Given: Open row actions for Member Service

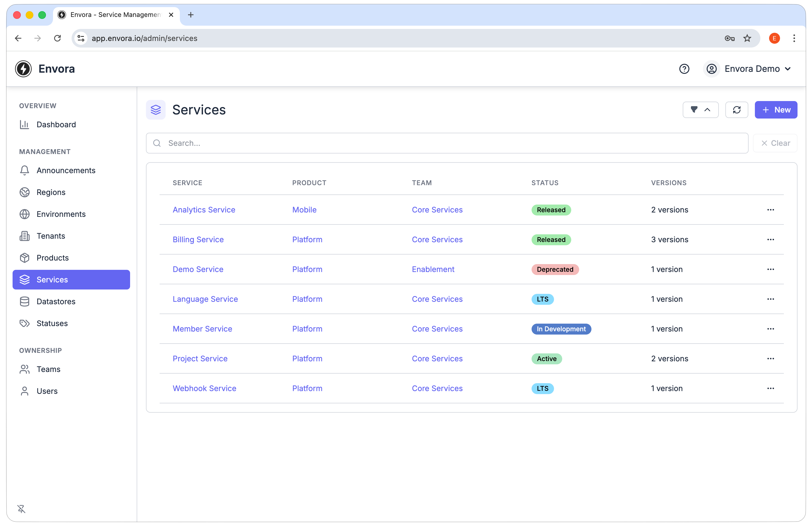Looking at the screenshot, I should [x=770, y=329].
